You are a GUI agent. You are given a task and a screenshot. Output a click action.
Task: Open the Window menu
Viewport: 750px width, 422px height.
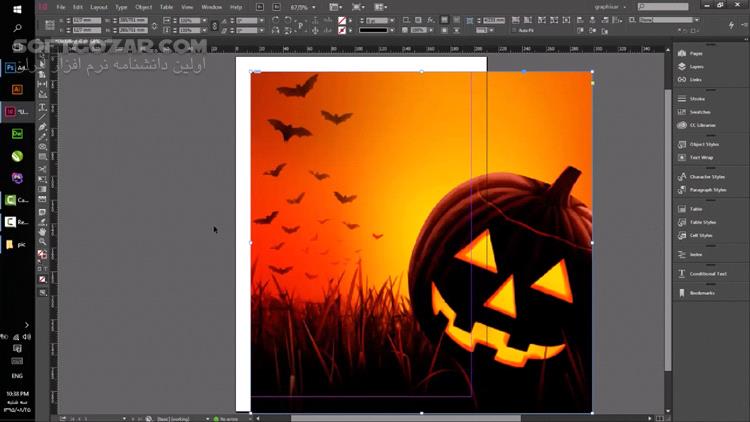click(x=211, y=7)
